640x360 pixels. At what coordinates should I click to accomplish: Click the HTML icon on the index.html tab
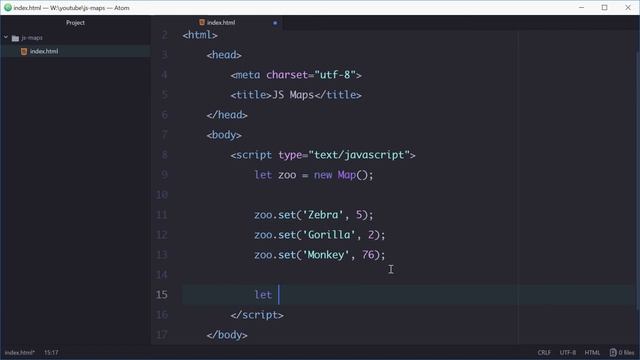coord(202,22)
